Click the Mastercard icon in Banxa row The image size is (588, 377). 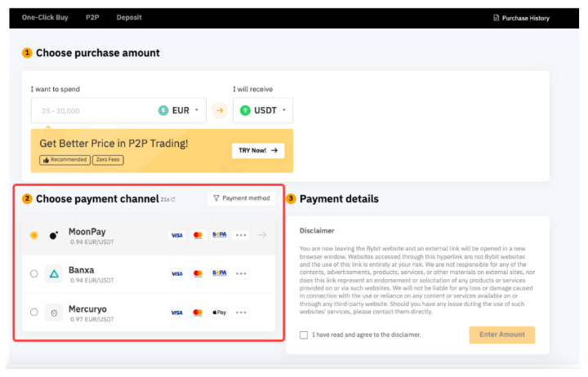pyautogui.click(x=198, y=274)
